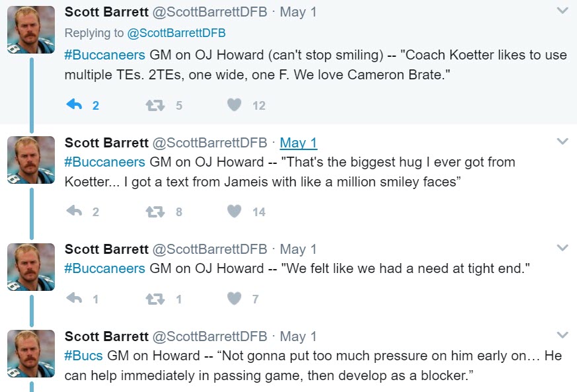Retweet the need at tight end tweet
This screenshot has height=392, width=577.
click(155, 299)
